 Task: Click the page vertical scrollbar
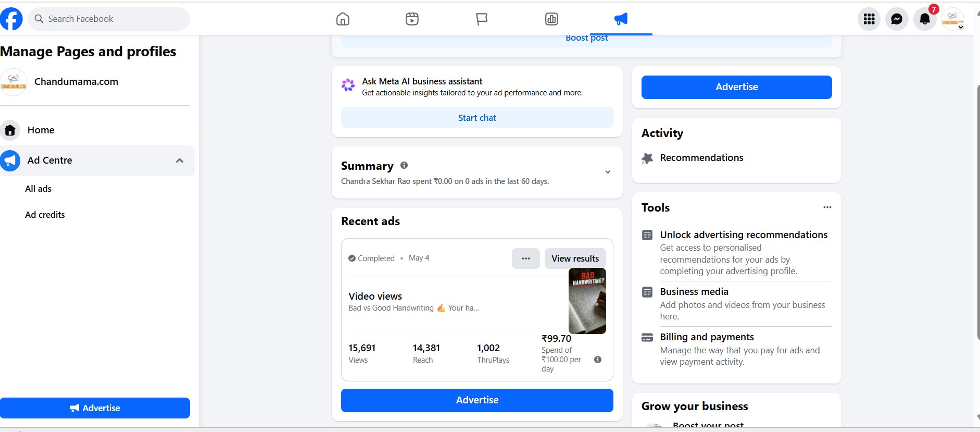tap(977, 213)
